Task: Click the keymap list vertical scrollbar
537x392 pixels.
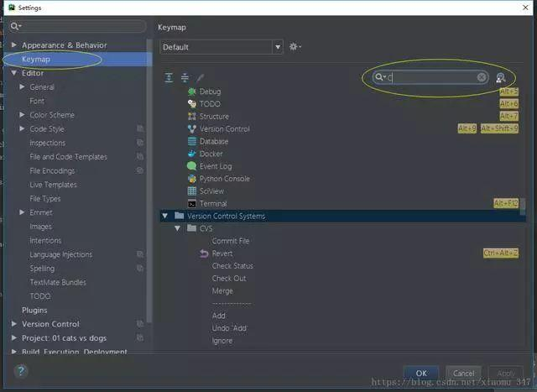Action: pyautogui.click(x=523, y=206)
